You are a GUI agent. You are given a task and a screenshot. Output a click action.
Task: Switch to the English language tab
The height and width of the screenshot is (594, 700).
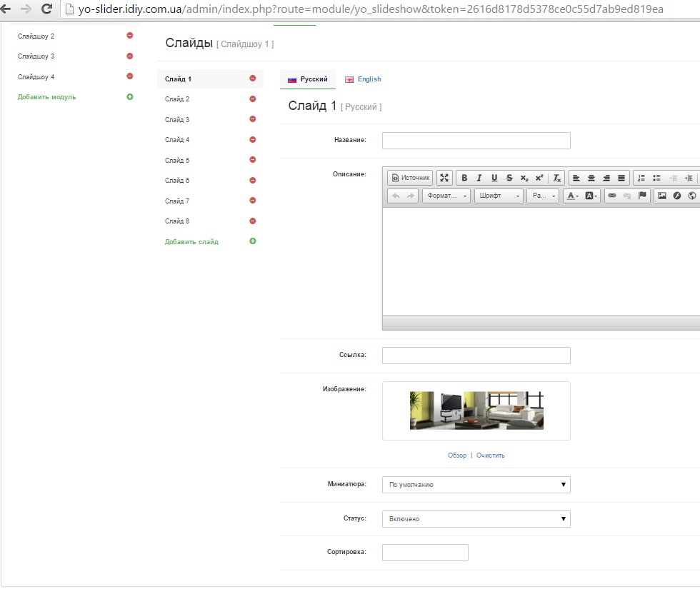[x=363, y=79]
